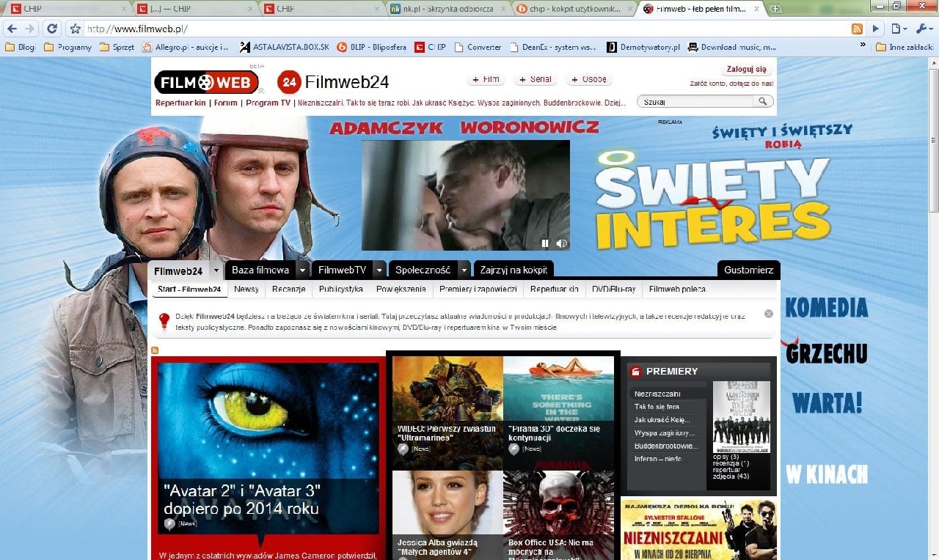Viewport: 939px width, 560px height.
Task: Select the DVD/Blu-ray submenu item
Action: pos(613,290)
